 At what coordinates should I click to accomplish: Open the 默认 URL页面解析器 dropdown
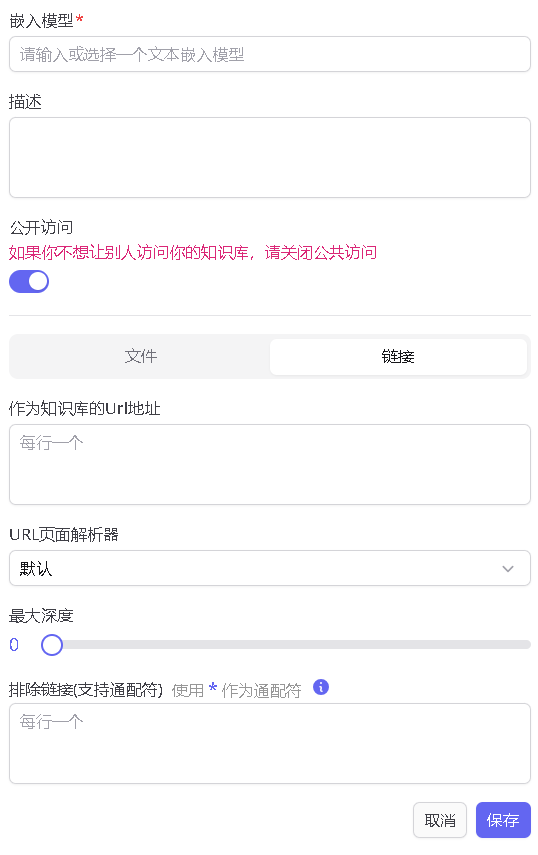270,568
